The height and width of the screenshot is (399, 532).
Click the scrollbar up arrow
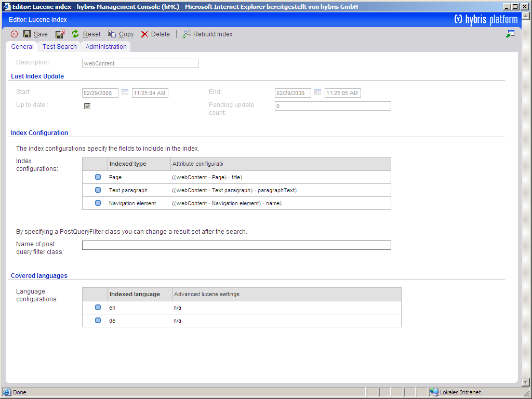coord(526,16)
